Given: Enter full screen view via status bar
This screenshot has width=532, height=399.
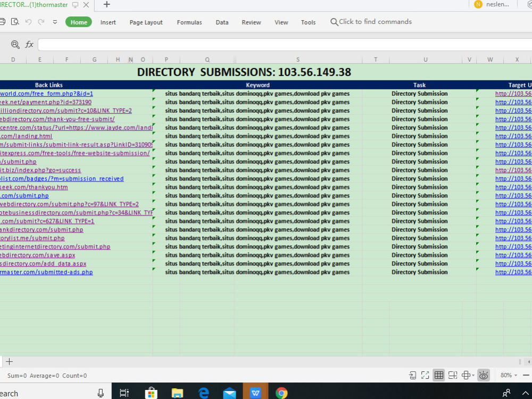Looking at the screenshot, I should click(425, 375).
